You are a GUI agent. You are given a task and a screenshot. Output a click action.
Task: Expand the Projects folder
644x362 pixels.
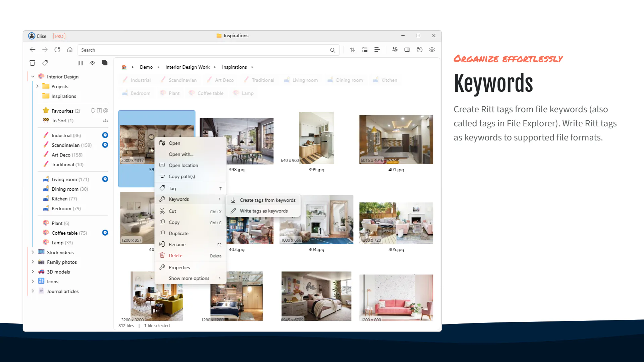coord(38,86)
